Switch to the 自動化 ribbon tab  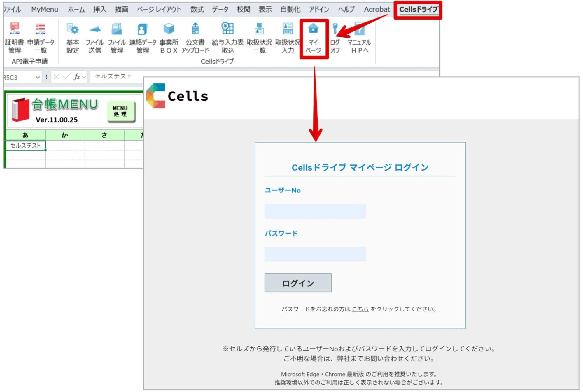(x=290, y=9)
